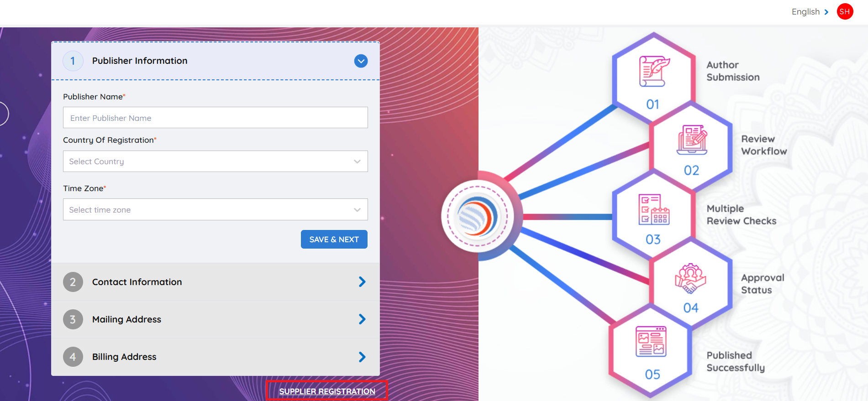
Task: Click the Multiple Review Checks checklist icon
Action: pos(654,209)
